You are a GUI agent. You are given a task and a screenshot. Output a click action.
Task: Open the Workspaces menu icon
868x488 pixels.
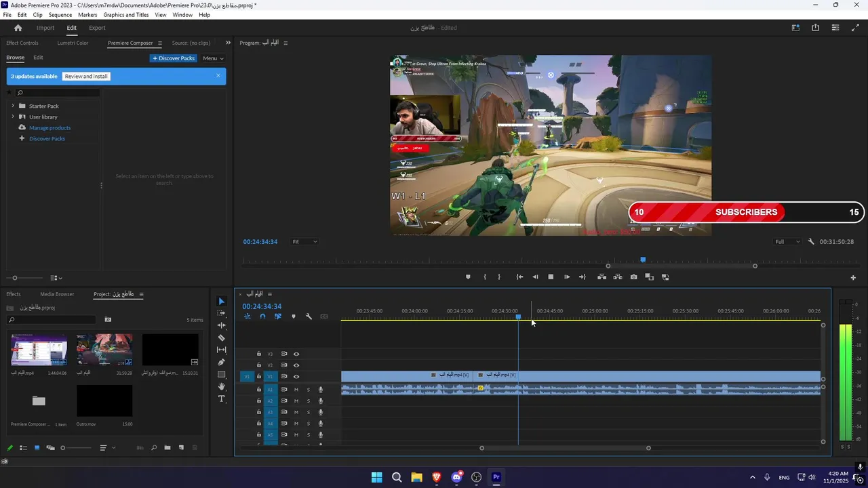(x=795, y=28)
